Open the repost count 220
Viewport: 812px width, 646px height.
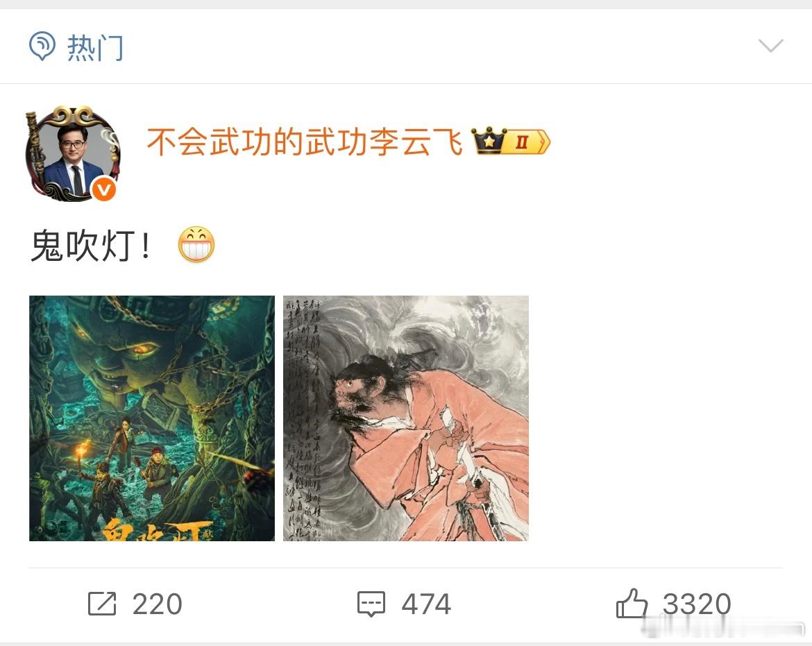coord(158,604)
